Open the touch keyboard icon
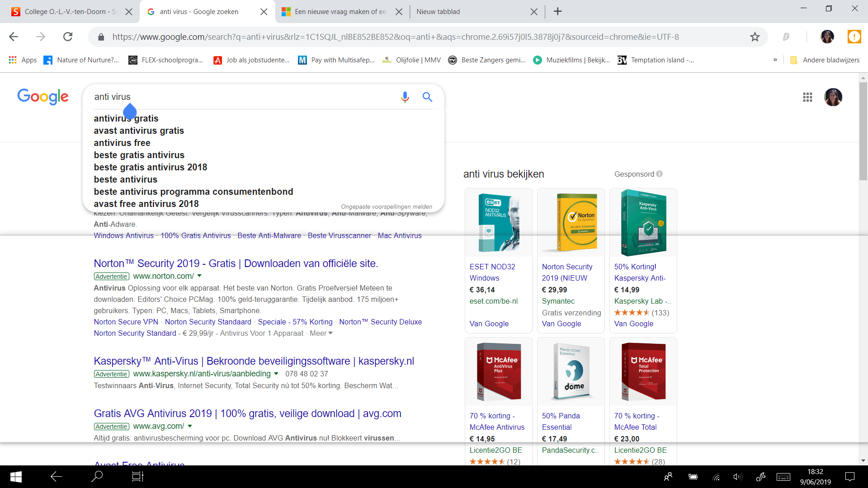This screenshot has width=868, height=488. tap(783, 477)
